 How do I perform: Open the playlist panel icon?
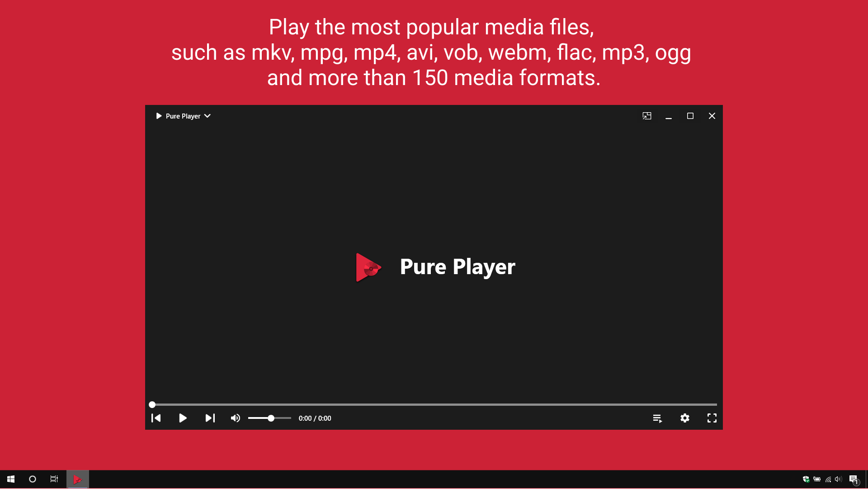point(657,418)
